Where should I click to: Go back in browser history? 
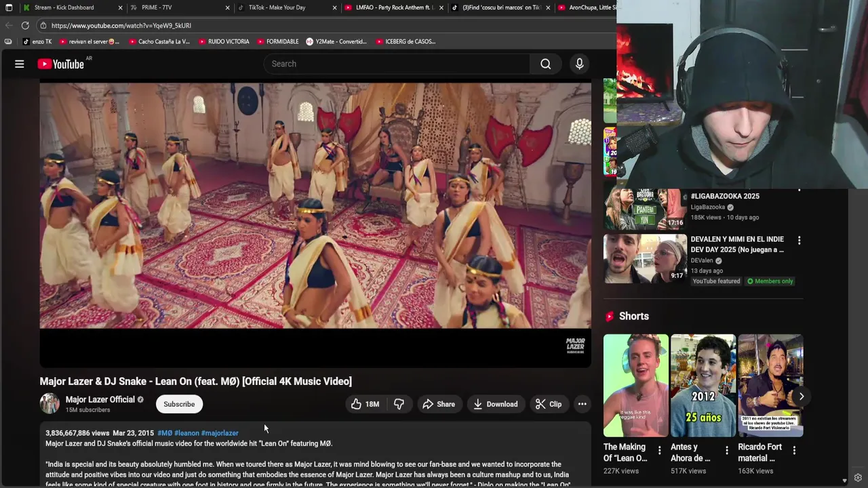(9, 25)
